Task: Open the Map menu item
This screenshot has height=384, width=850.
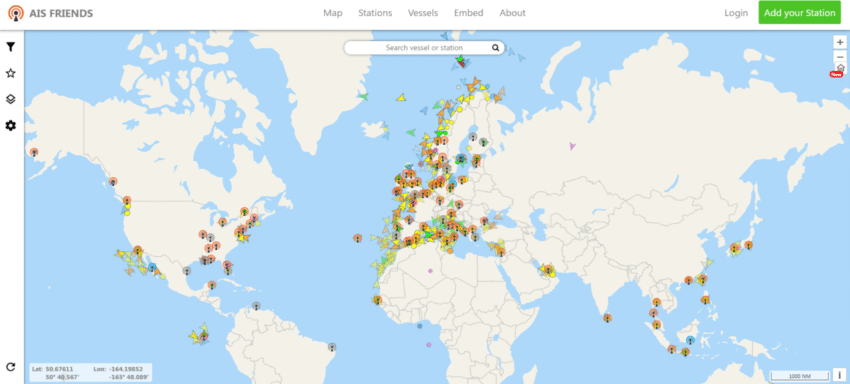Action: point(333,13)
